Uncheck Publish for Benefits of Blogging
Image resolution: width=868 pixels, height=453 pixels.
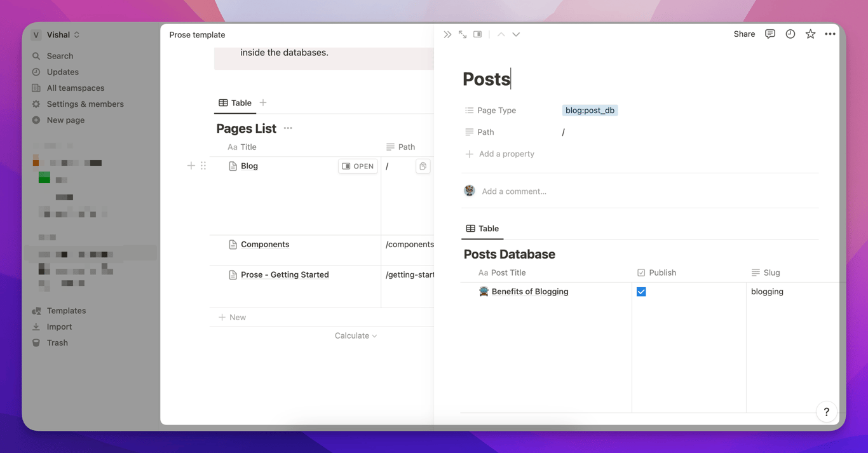pyautogui.click(x=641, y=292)
